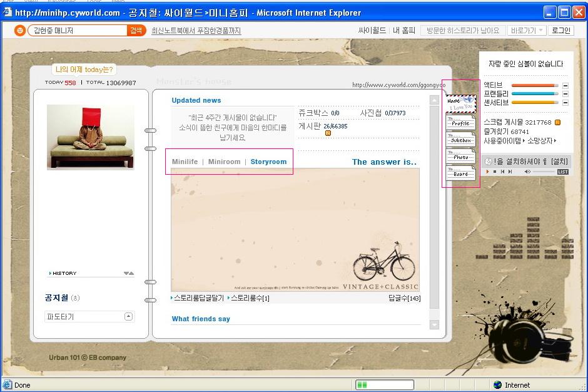
Task: Click the red 액티브 progress bar
Action: click(535, 86)
